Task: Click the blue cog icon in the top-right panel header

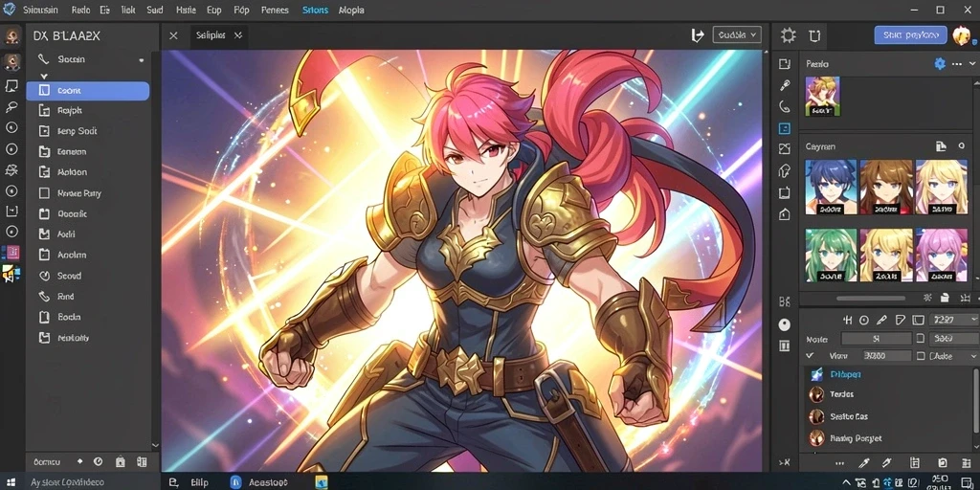Action: tap(940, 64)
